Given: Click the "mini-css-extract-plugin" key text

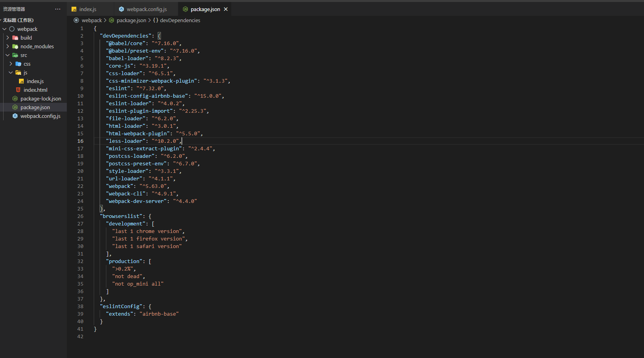Looking at the screenshot, I should pyautogui.click(x=144, y=148).
